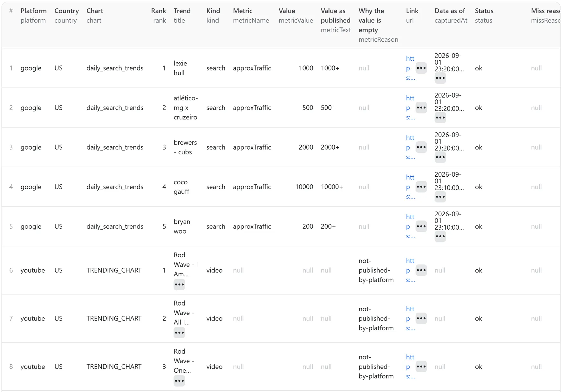Expand truncated title 'Rod Wave - All I...'
Viewport: 572px width, 392px height.
(179, 333)
